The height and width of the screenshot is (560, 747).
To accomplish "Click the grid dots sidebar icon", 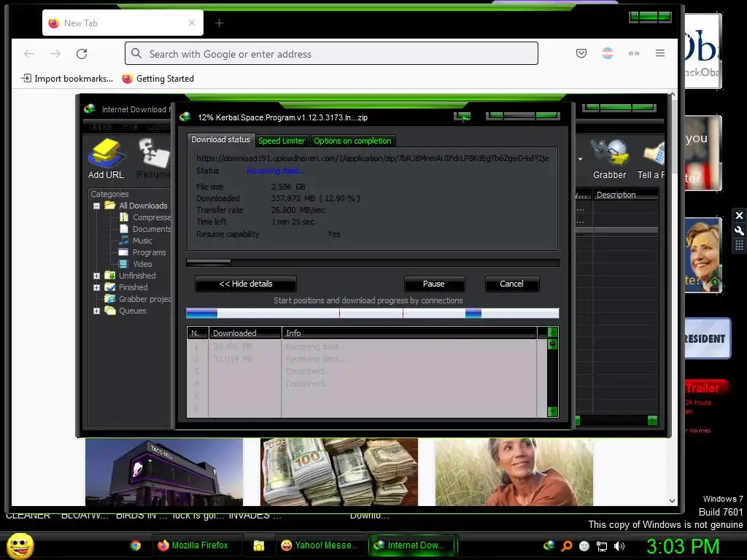I will click(739, 246).
